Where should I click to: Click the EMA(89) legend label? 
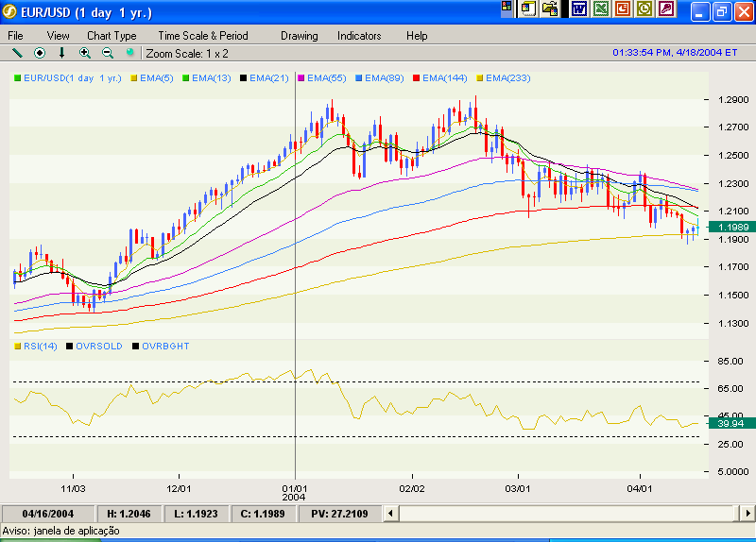tap(385, 78)
